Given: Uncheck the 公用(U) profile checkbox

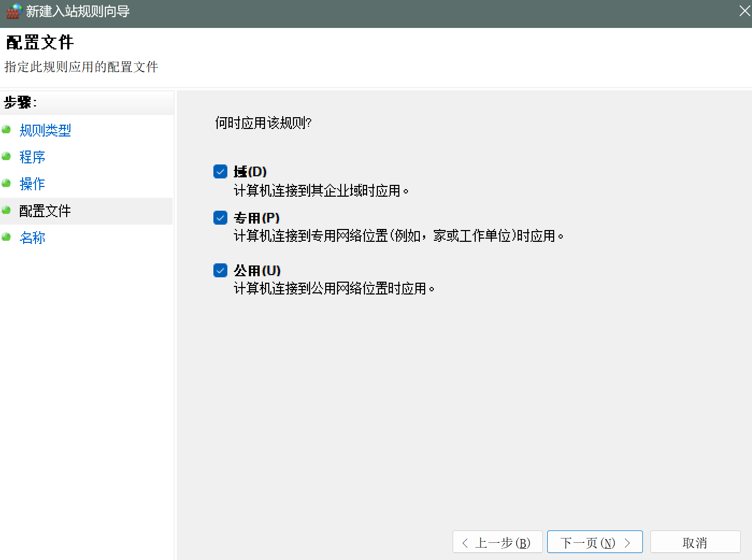Looking at the screenshot, I should click(x=220, y=270).
